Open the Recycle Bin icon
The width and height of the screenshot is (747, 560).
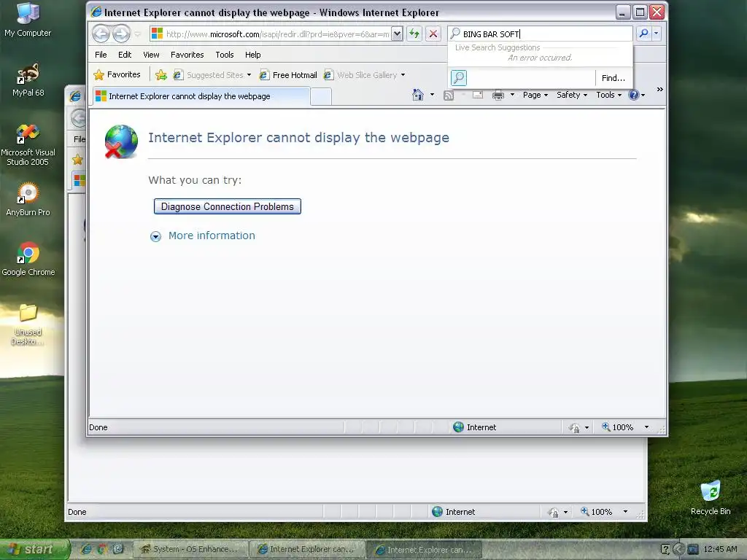click(711, 497)
